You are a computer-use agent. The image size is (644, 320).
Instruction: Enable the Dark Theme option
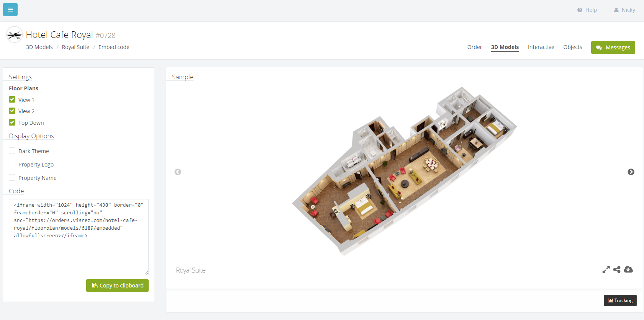pos(12,151)
